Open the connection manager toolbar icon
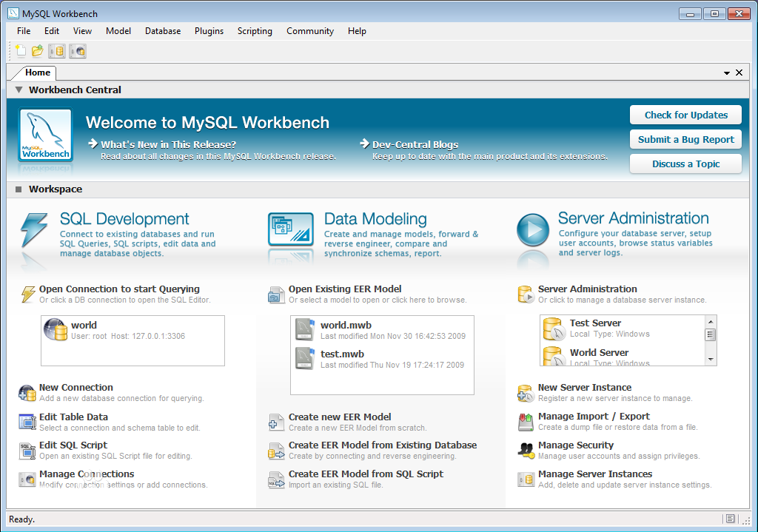 click(x=77, y=50)
